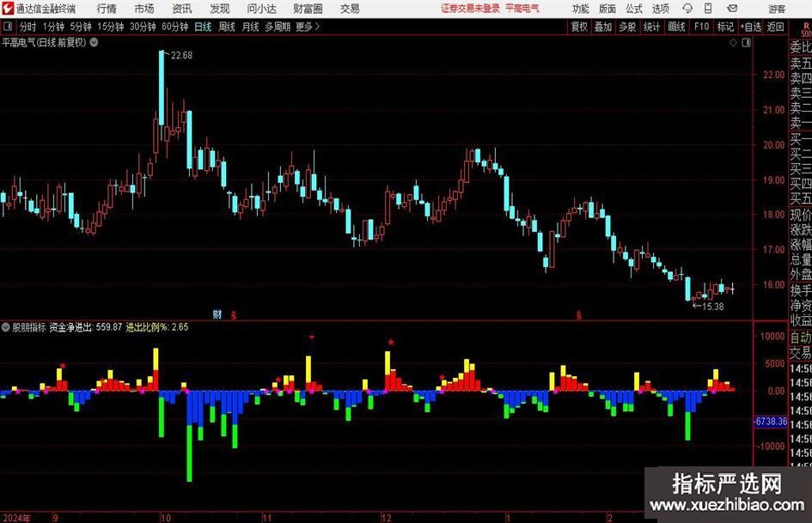Click the 委比 row in right panel
812x523 pixels.
click(x=800, y=47)
